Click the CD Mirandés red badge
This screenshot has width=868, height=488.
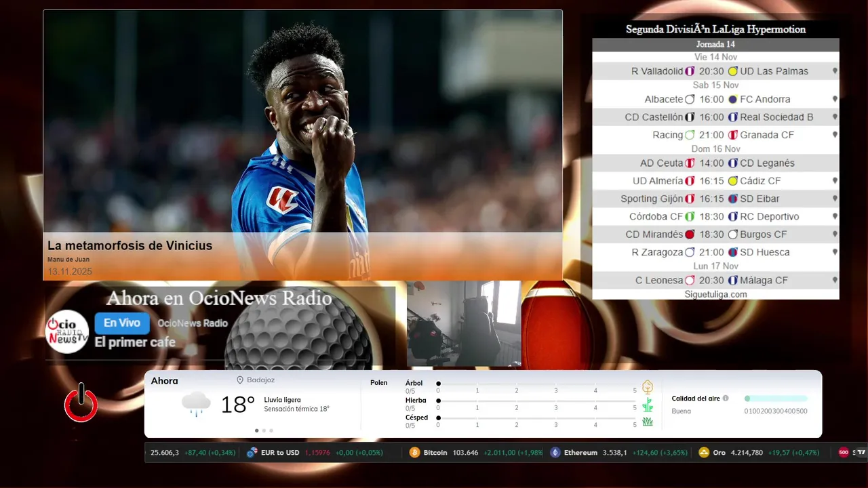[x=690, y=235]
